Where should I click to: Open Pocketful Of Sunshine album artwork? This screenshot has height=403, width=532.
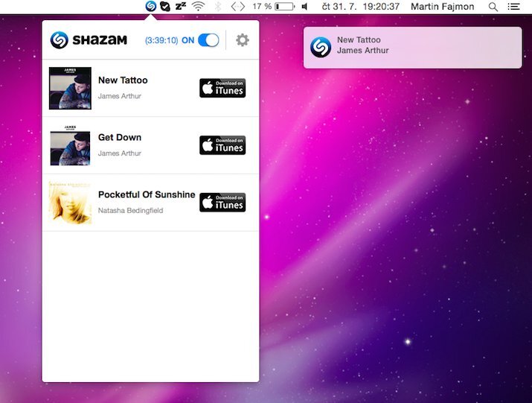(x=70, y=203)
